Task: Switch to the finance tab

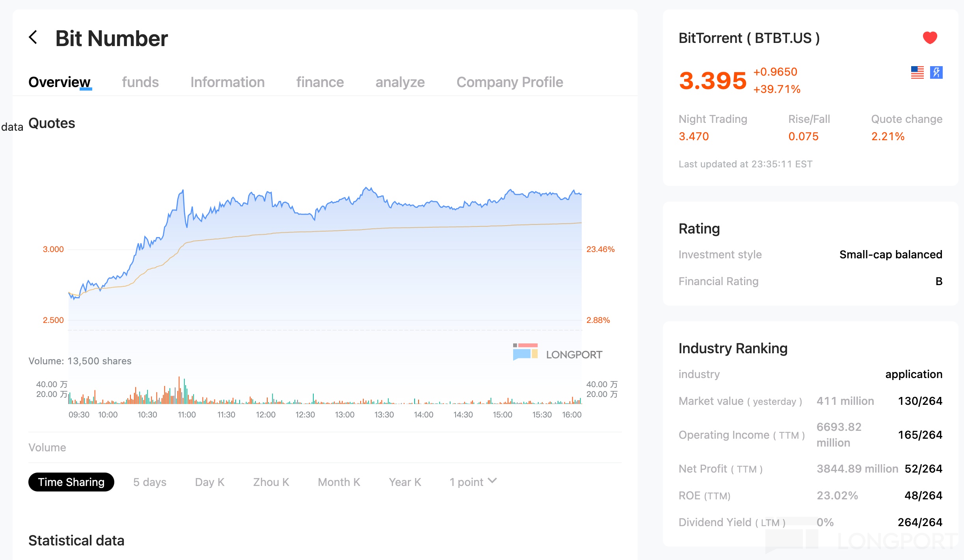Action: click(x=320, y=82)
